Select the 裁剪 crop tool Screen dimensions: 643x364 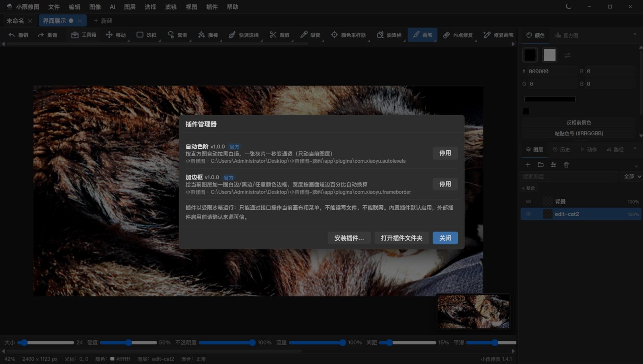pyautogui.click(x=279, y=35)
